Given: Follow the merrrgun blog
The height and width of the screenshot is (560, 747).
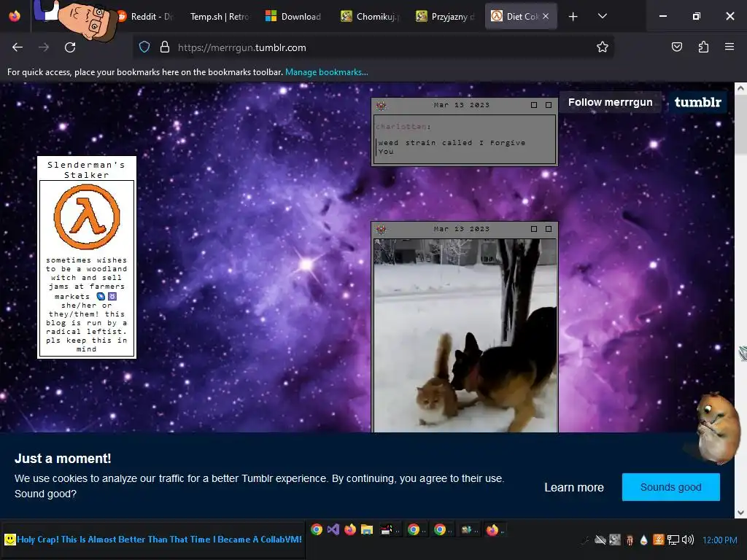Looking at the screenshot, I should pos(611,102).
